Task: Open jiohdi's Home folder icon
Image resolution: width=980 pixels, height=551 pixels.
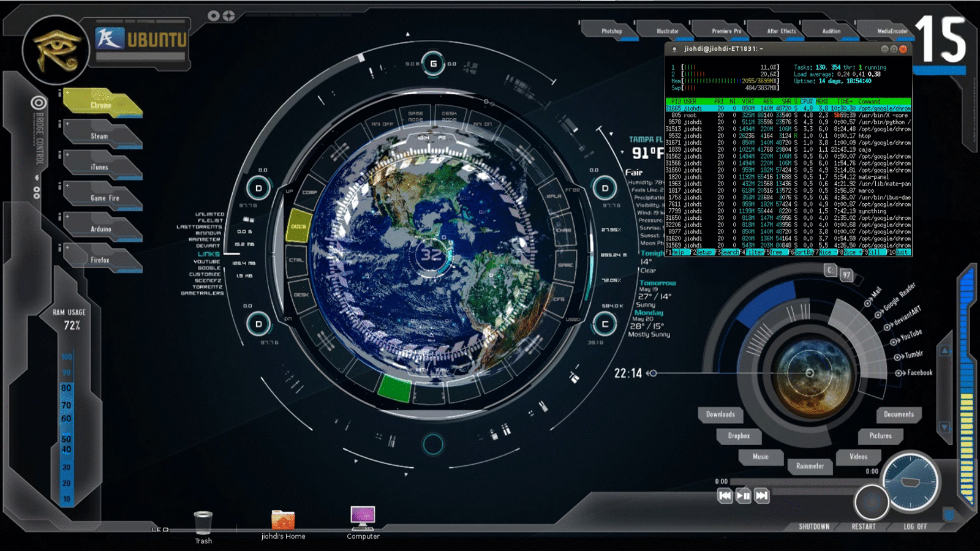Action: 283,520
